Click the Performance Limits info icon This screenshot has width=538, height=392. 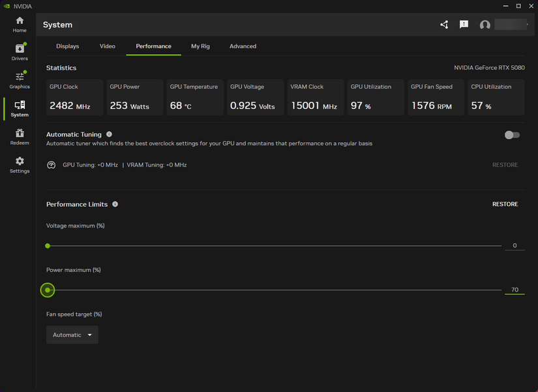pos(115,204)
